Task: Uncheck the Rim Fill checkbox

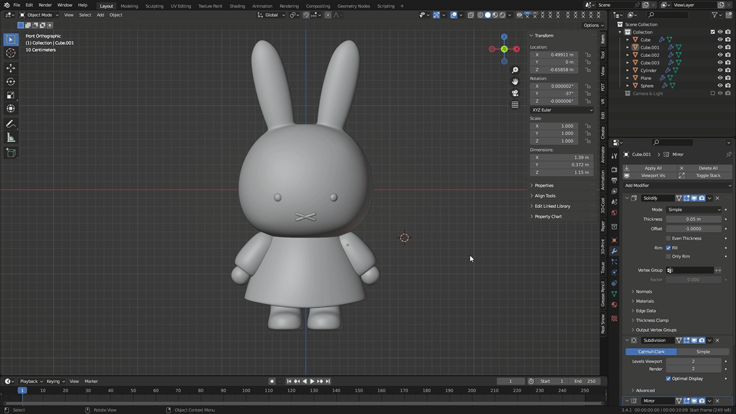Action: (668, 248)
